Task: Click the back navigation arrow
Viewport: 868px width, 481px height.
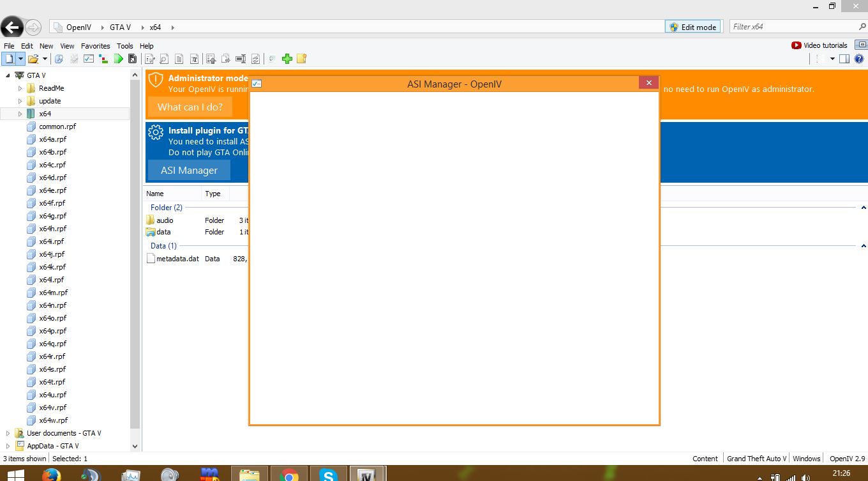Action: 12,27
